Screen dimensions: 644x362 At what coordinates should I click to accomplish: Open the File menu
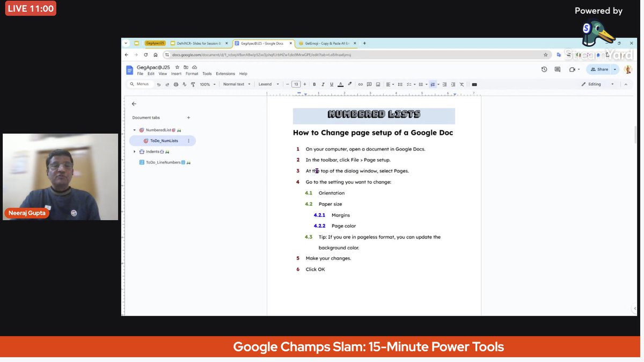point(140,74)
